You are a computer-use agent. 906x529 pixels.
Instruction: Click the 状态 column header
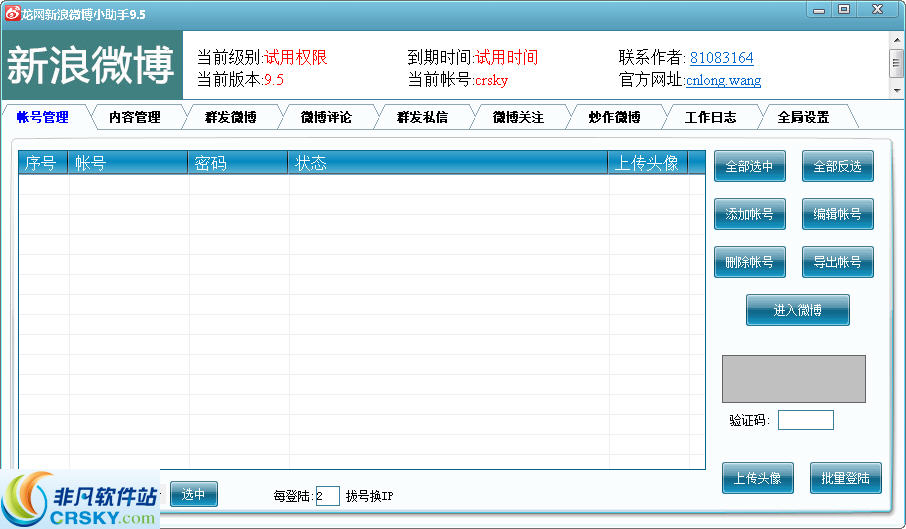tap(447, 163)
